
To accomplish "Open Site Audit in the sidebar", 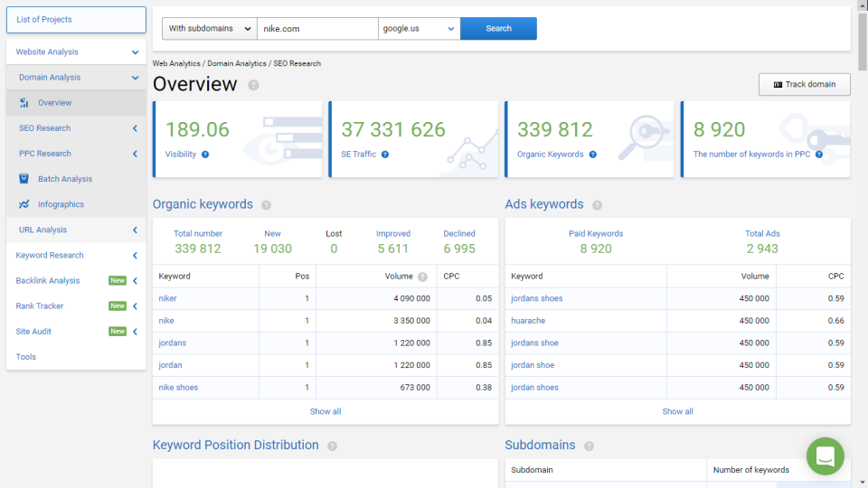I will click(33, 332).
